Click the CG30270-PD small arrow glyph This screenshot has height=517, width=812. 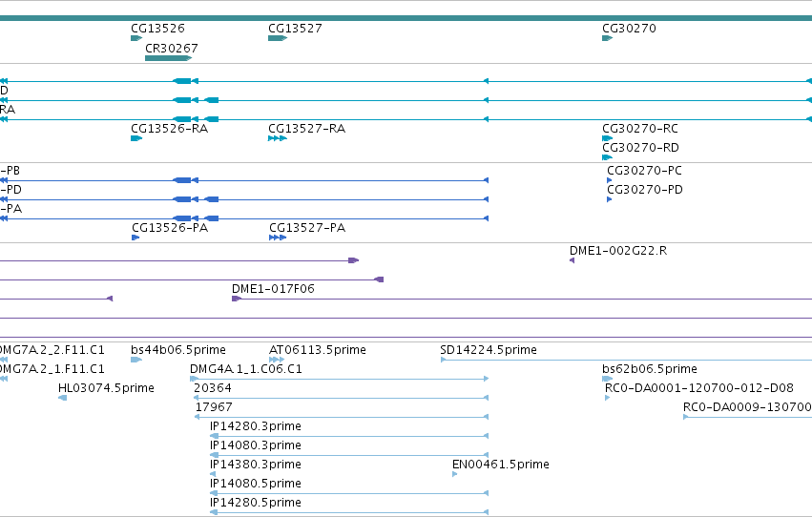[610, 199]
